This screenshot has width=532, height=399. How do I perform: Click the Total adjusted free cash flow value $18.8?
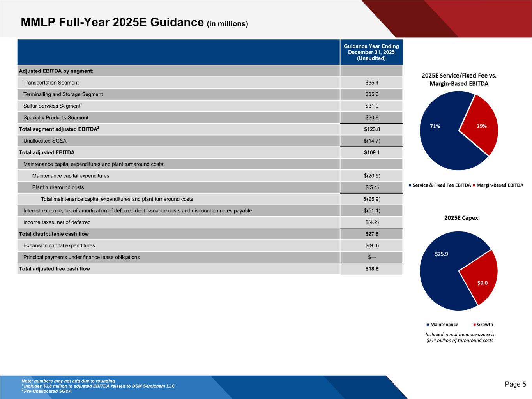click(x=371, y=269)
